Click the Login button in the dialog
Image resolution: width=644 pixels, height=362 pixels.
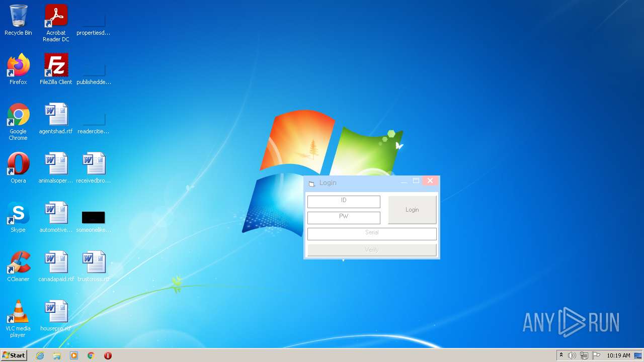412,210
